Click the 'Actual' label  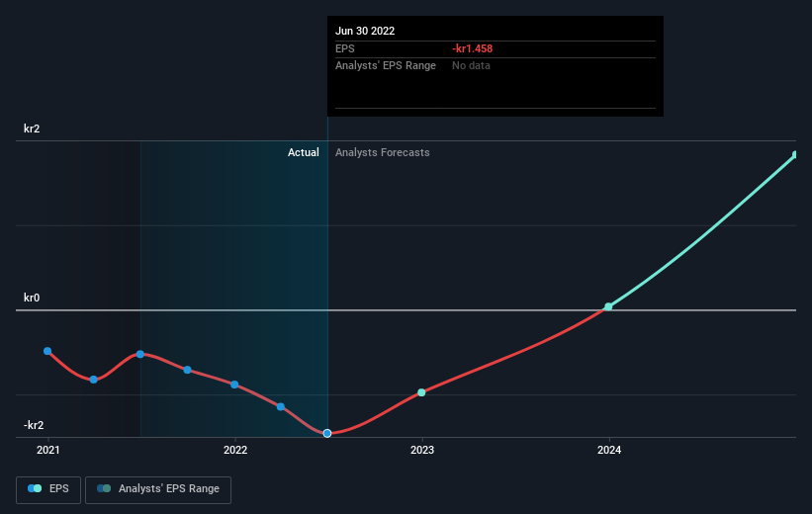[304, 152]
